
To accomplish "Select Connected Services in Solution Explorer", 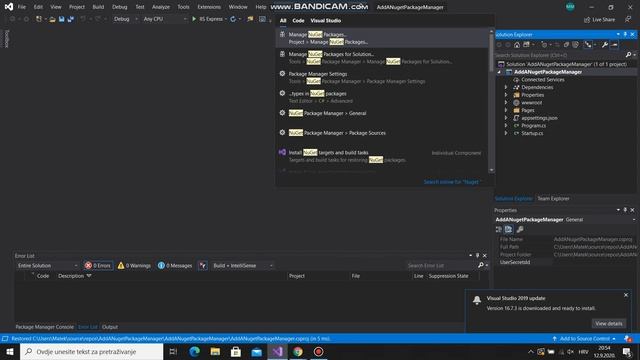I will click(x=542, y=80).
